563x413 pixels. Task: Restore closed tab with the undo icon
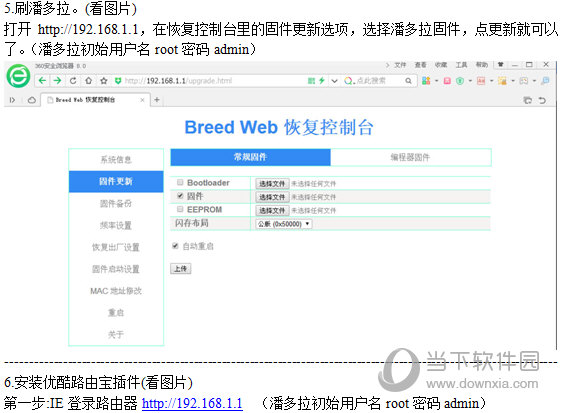(542, 100)
